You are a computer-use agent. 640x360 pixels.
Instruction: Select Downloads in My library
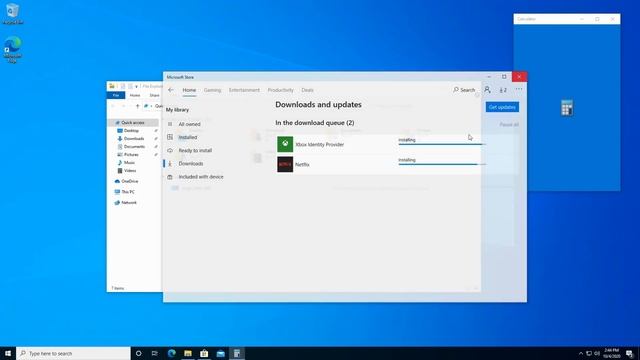tap(191, 164)
